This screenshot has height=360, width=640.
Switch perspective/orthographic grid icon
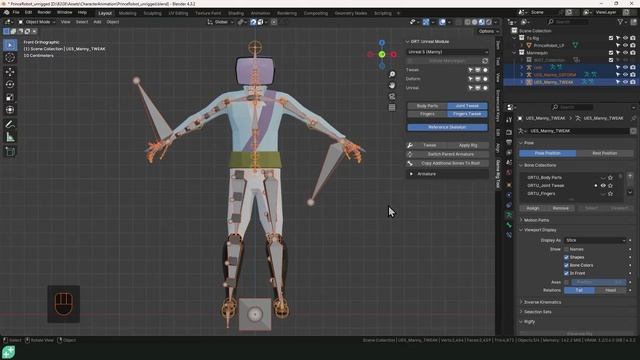pyautogui.click(x=392, y=107)
